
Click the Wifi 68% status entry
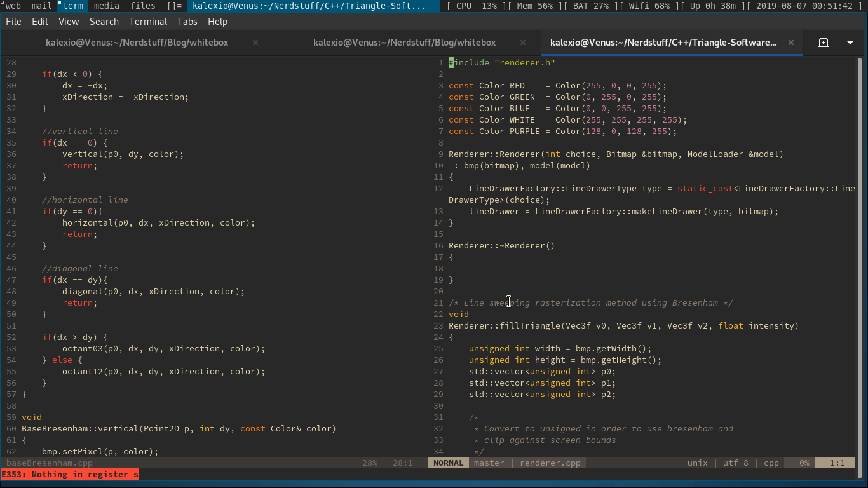[649, 6]
